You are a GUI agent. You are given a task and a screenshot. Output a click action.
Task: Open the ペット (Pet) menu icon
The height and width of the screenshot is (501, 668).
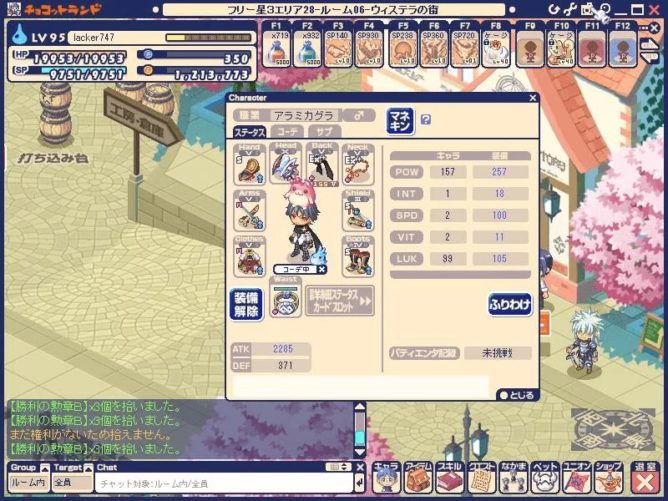[547, 478]
